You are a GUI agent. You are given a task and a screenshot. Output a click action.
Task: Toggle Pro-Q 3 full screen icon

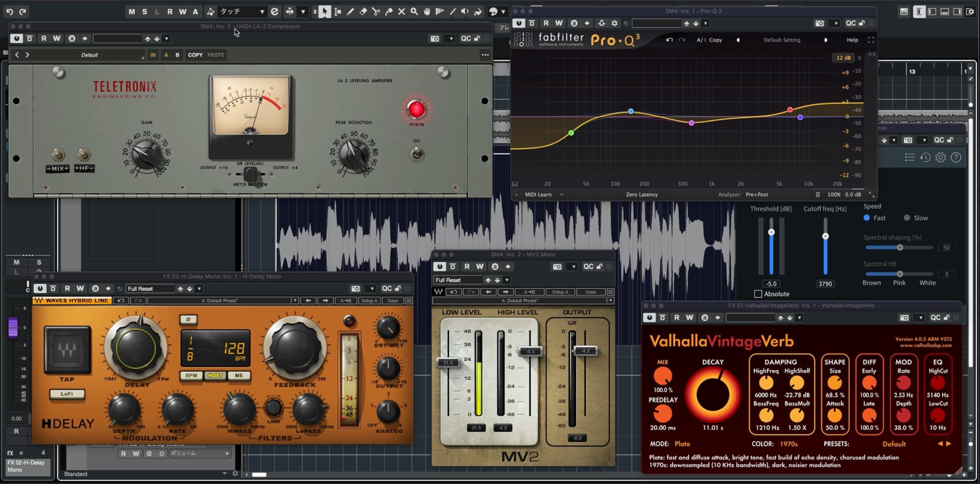[x=871, y=40]
